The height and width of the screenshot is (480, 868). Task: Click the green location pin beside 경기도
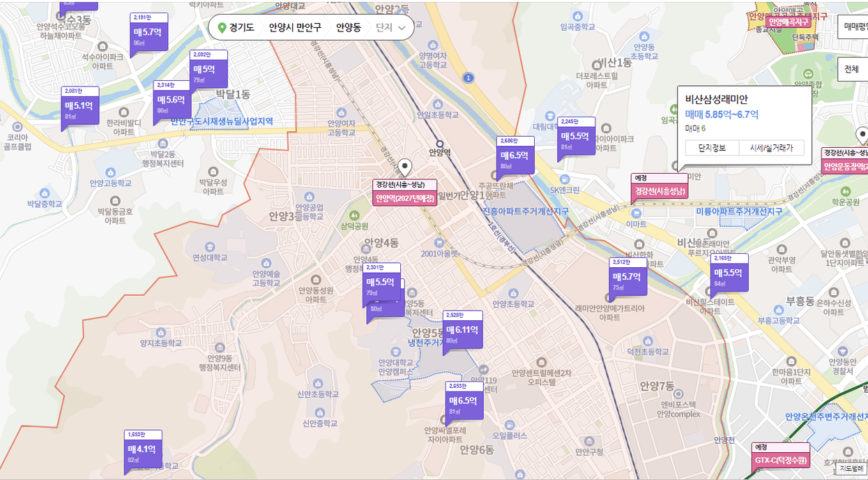point(222,28)
